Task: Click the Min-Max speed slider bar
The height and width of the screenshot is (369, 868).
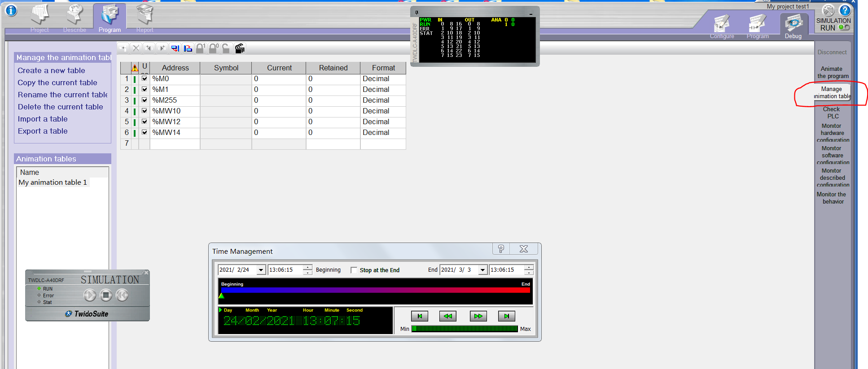Action: tap(465, 329)
